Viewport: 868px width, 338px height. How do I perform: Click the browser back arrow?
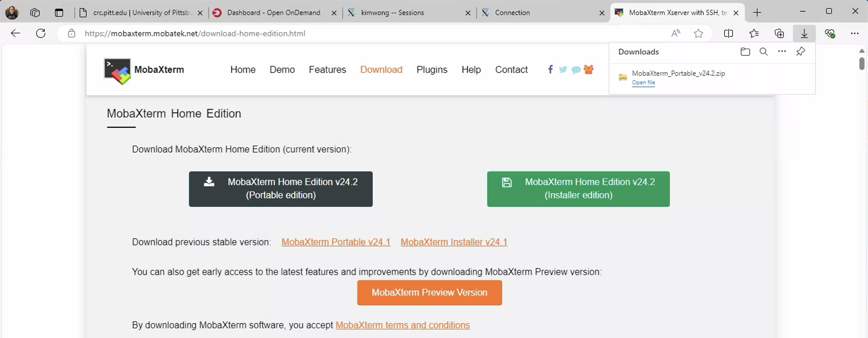(15, 33)
